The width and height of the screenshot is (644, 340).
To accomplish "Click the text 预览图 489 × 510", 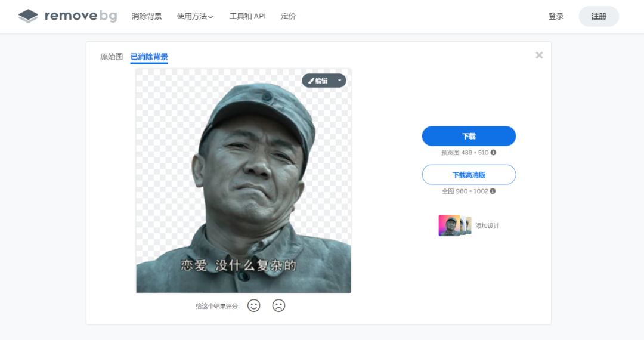I will click(x=465, y=152).
